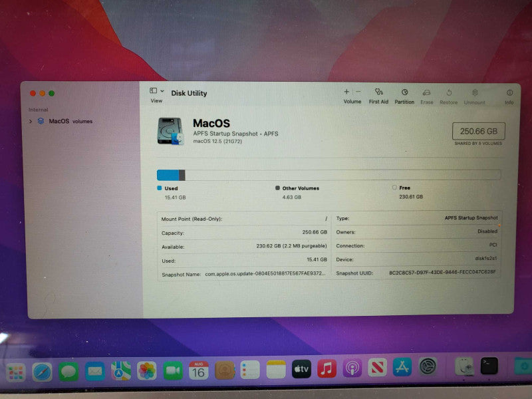532x399 pixels.
Task: Open Podcasts from the Dock
Action: [x=352, y=368]
